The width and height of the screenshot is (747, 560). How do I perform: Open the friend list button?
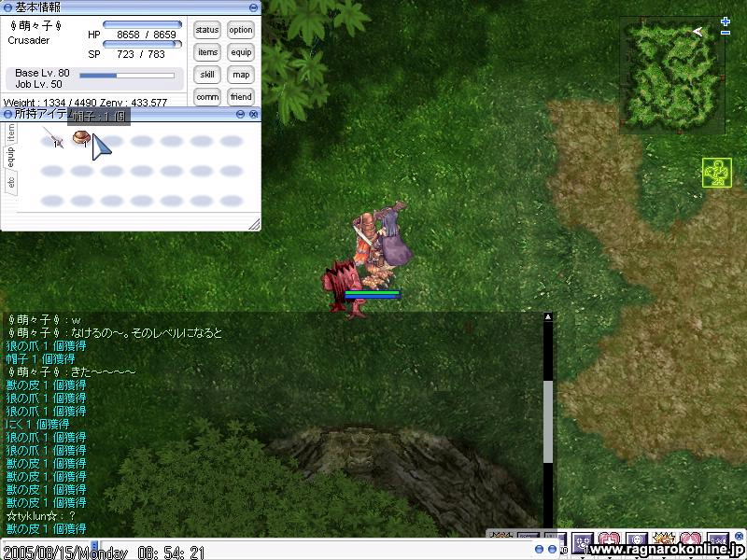tap(241, 97)
